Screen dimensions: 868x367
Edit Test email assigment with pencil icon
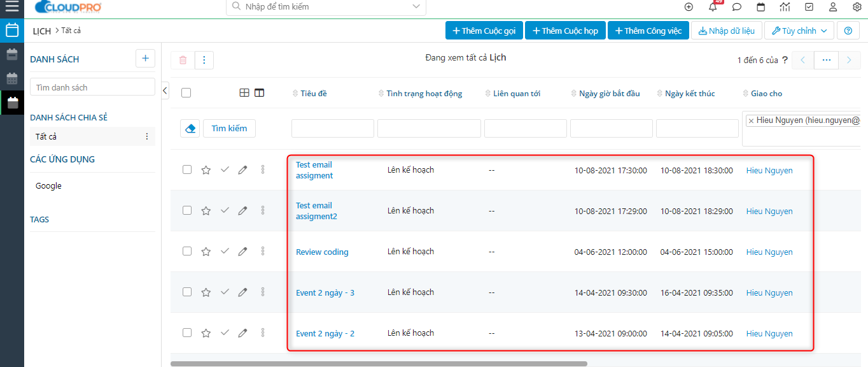242,170
